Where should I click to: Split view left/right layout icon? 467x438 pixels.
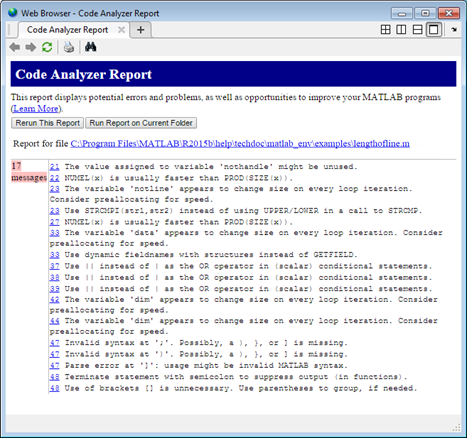pos(401,30)
